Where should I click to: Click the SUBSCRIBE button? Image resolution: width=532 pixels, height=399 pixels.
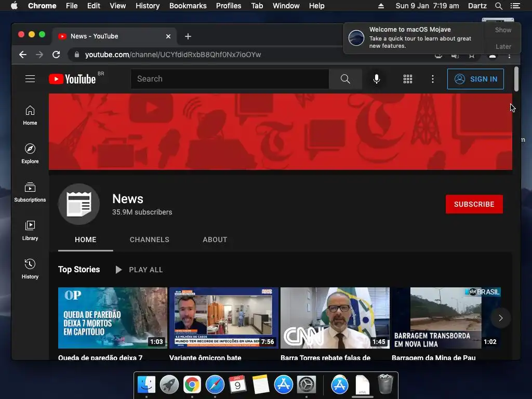pyautogui.click(x=474, y=204)
